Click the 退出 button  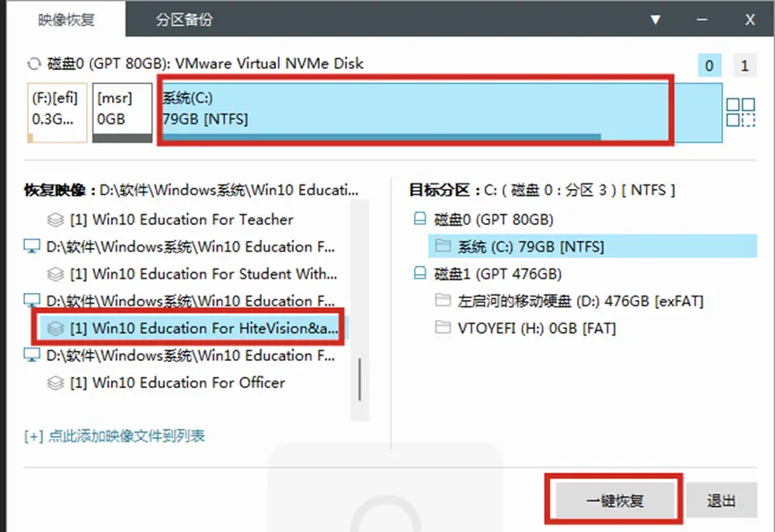point(721,501)
